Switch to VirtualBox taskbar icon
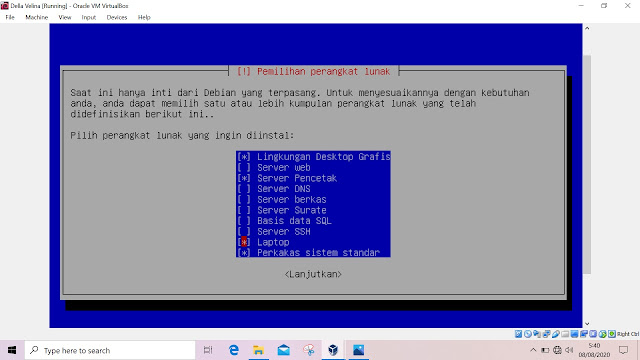640x360 pixels. tap(333, 350)
